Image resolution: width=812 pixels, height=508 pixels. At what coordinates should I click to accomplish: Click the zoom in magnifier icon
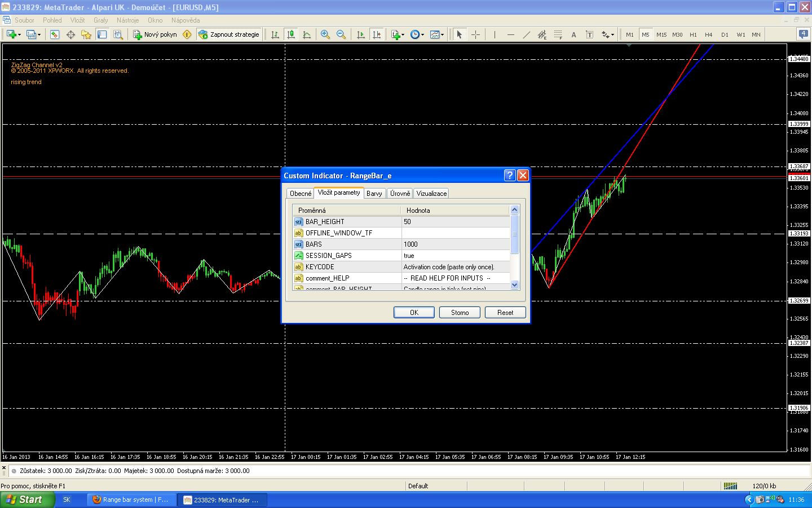325,34
